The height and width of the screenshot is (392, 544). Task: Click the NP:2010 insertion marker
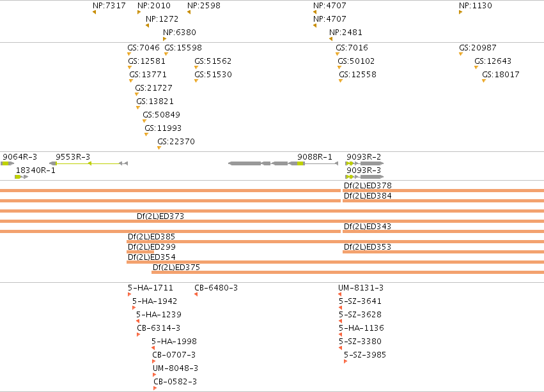click(x=139, y=13)
